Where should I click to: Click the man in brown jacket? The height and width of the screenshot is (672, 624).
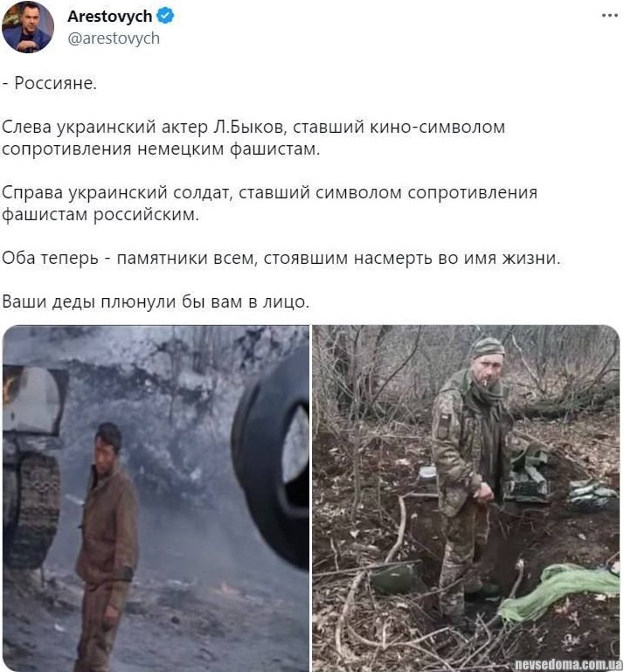(107, 544)
